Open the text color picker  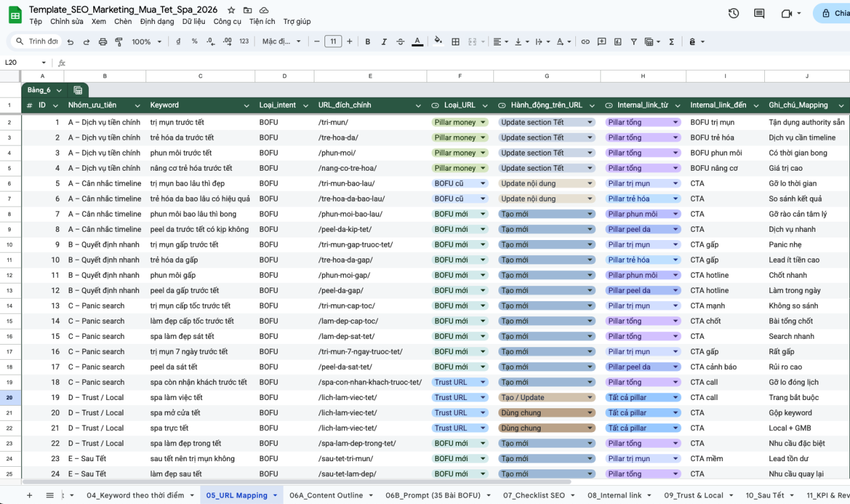(417, 42)
